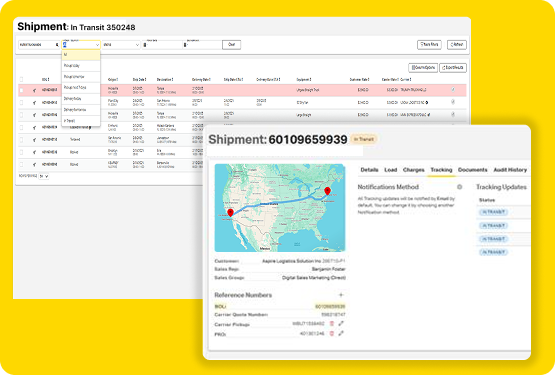This screenshot has height=375, width=555.
Task: Choose Delivery today from the dropdown list
Action: 81,98
